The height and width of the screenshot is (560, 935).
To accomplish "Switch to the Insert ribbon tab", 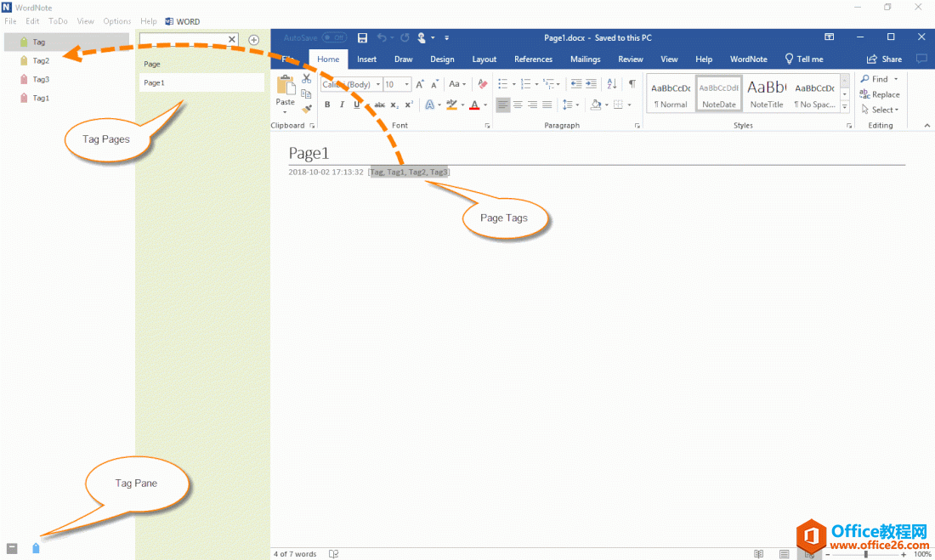I will 366,59.
